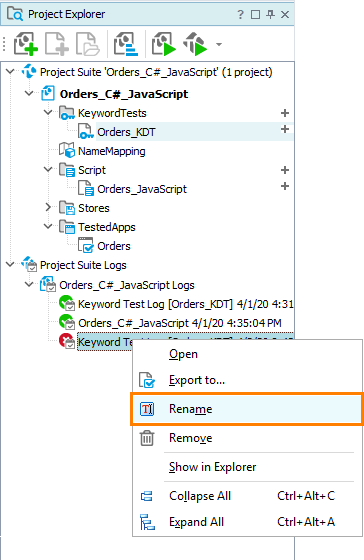The width and height of the screenshot is (364, 560).
Task: Select the Orders_KDT keyword test
Action: [126, 132]
